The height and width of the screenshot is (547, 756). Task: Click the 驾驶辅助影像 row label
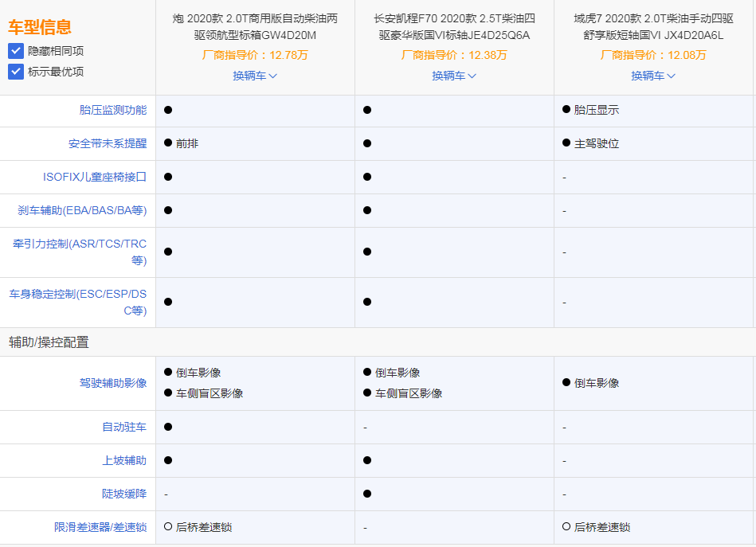coord(113,383)
